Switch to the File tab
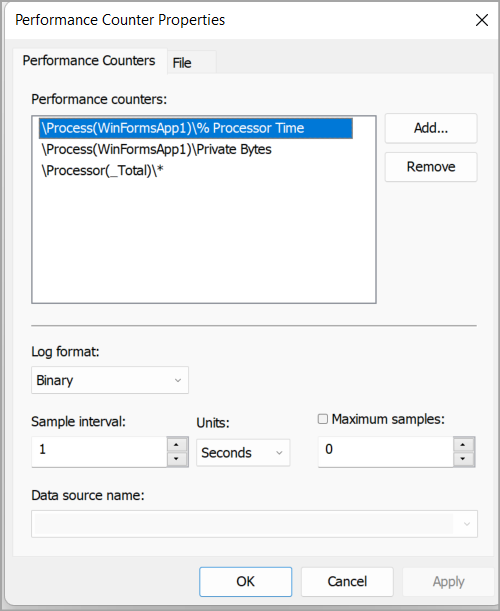Viewport: 500px width, 611px height. (x=191, y=62)
